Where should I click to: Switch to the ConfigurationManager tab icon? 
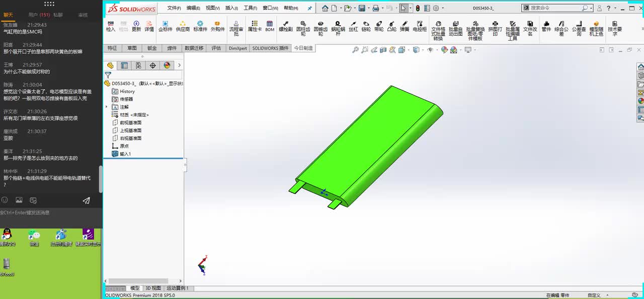(x=138, y=65)
